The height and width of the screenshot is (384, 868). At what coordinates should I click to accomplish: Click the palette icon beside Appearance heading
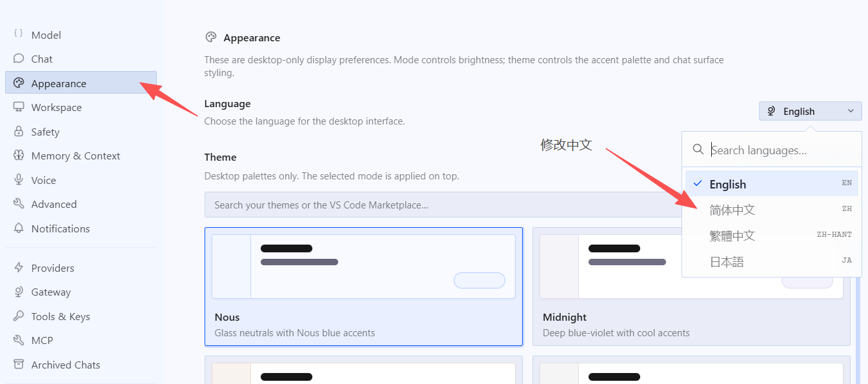point(210,37)
